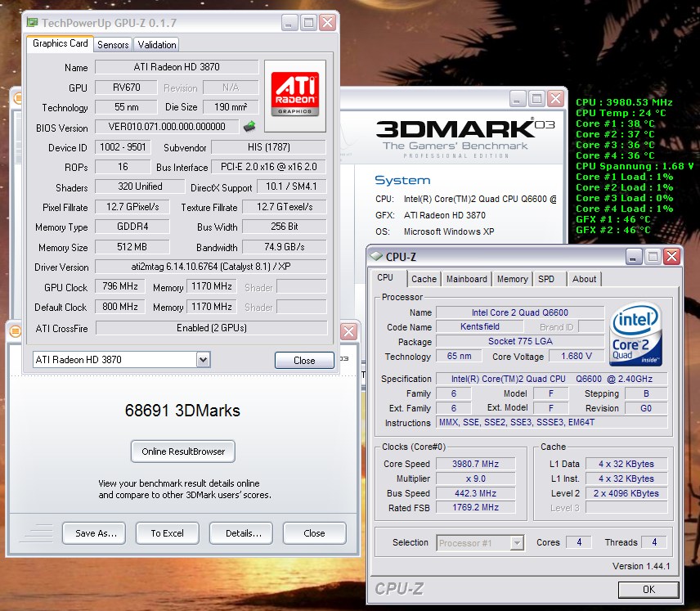Click the Memory Type value GDDR4
The height and width of the screenshot is (611, 700).
pyautogui.click(x=132, y=227)
